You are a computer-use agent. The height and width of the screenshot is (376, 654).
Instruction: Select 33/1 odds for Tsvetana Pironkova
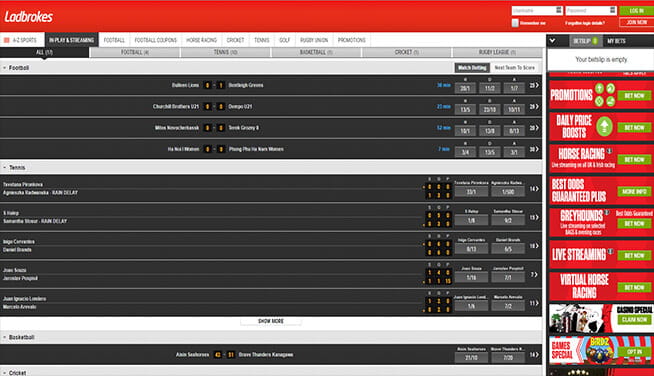(471, 192)
